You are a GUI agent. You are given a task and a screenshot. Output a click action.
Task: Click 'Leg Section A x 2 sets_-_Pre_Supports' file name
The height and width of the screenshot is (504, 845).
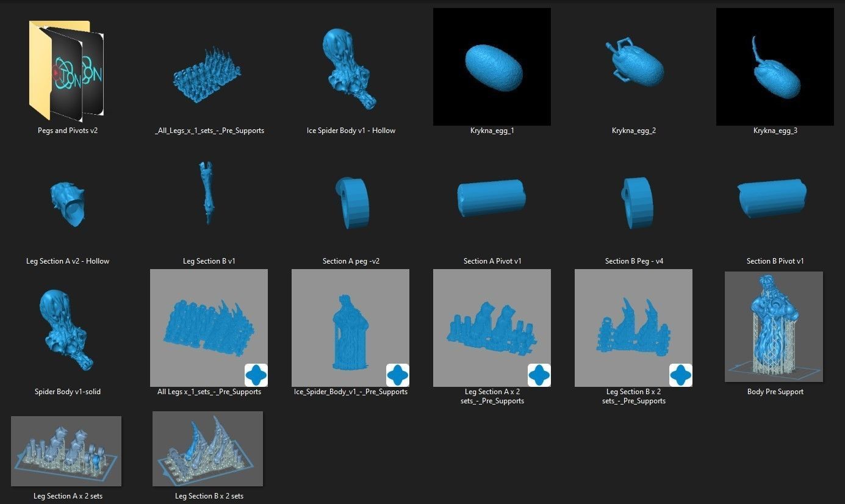492,396
